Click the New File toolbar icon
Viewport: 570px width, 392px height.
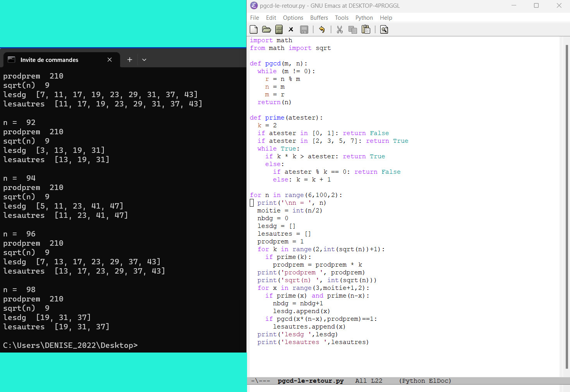tap(254, 29)
